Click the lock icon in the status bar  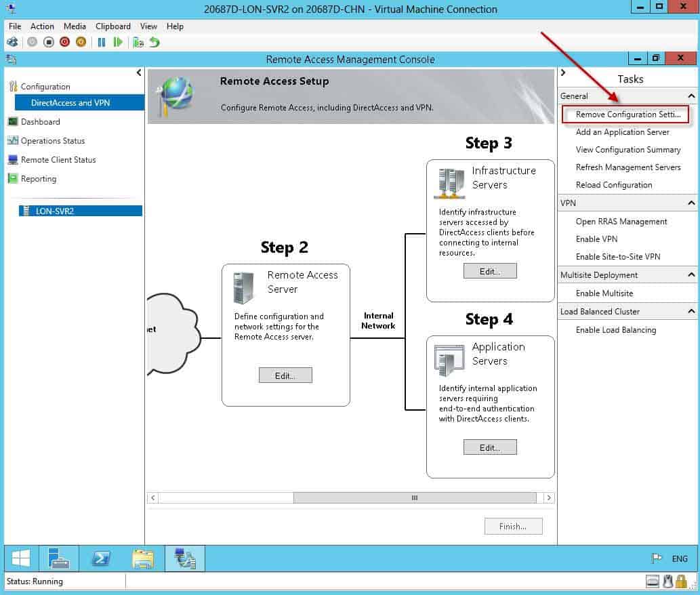pyautogui.click(x=681, y=581)
